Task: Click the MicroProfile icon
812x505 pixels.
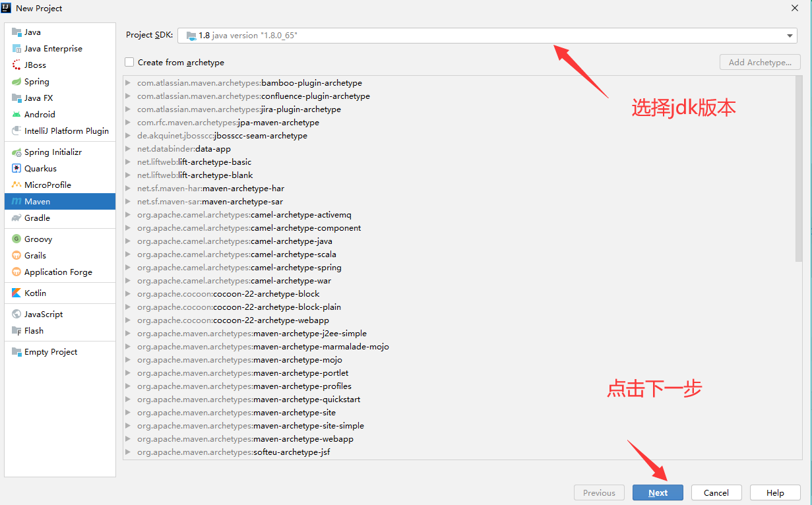Action: [x=16, y=185]
